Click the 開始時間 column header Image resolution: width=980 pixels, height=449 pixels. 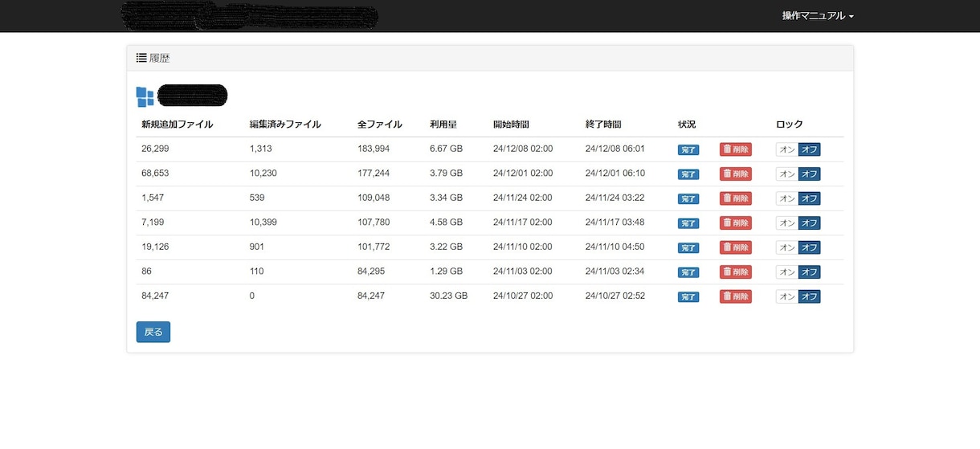click(511, 124)
